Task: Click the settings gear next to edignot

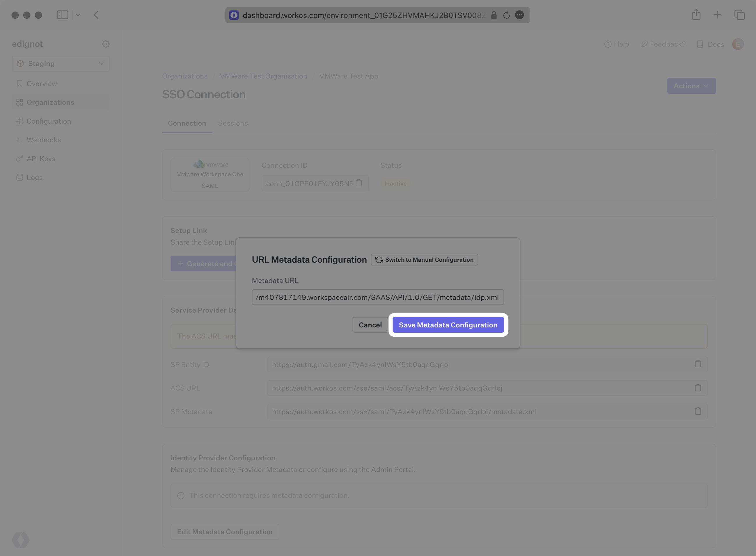Action: [x=106, y=44]
